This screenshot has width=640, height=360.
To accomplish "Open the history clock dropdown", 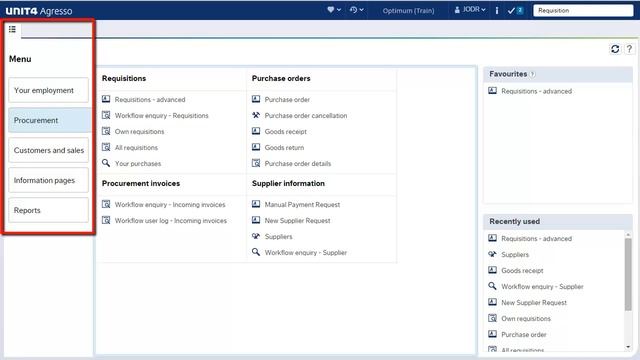I will (x=356, y=10).
